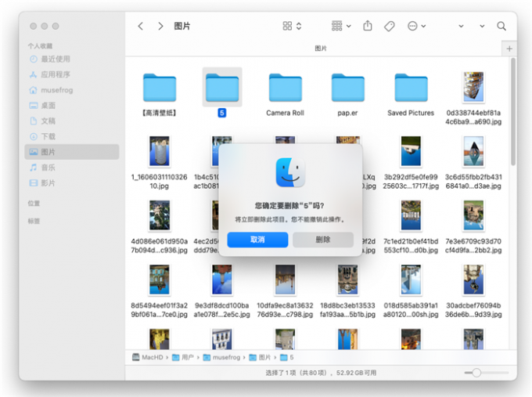Image resolution: width=532 pixels, height=397 pixels.
Task: Click 图片 in the path bar
Action: pos(260,357)
